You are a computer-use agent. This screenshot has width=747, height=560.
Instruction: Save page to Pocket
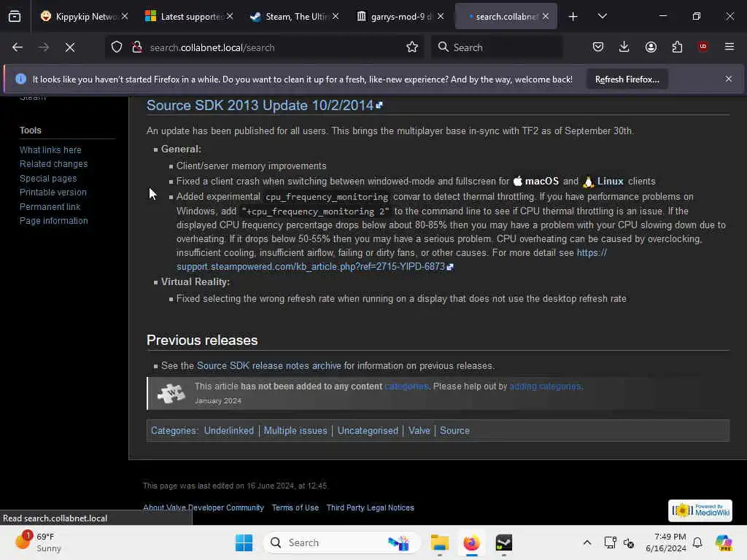(x=598, y=47)
